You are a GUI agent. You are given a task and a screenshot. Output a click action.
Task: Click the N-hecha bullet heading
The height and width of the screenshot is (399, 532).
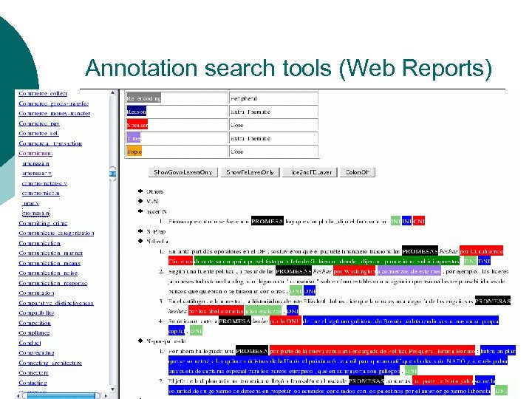157,241
